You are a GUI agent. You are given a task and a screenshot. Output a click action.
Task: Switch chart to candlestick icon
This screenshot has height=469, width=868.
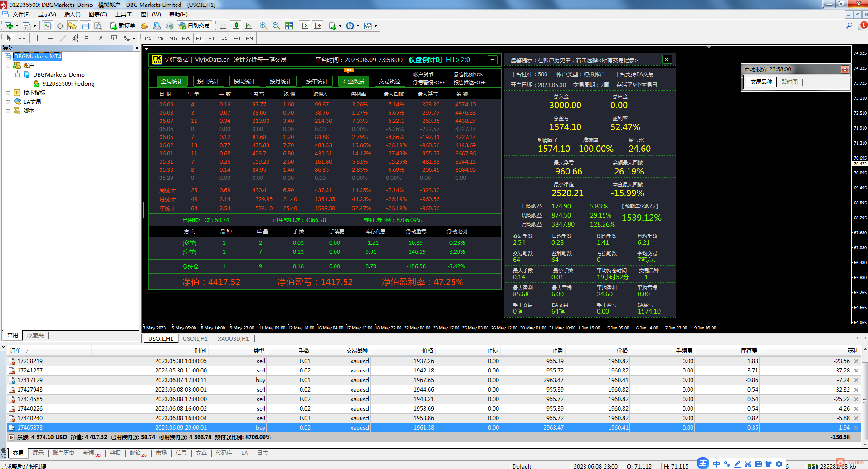tap(236, 26)
